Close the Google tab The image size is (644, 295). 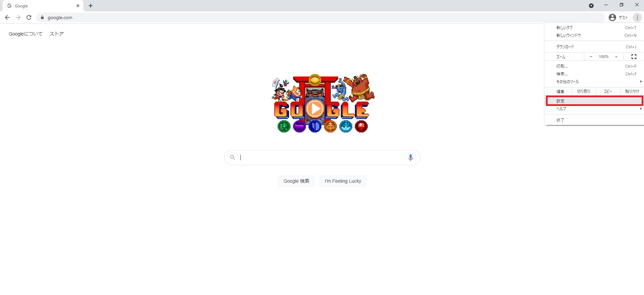[x=78, y=6]
